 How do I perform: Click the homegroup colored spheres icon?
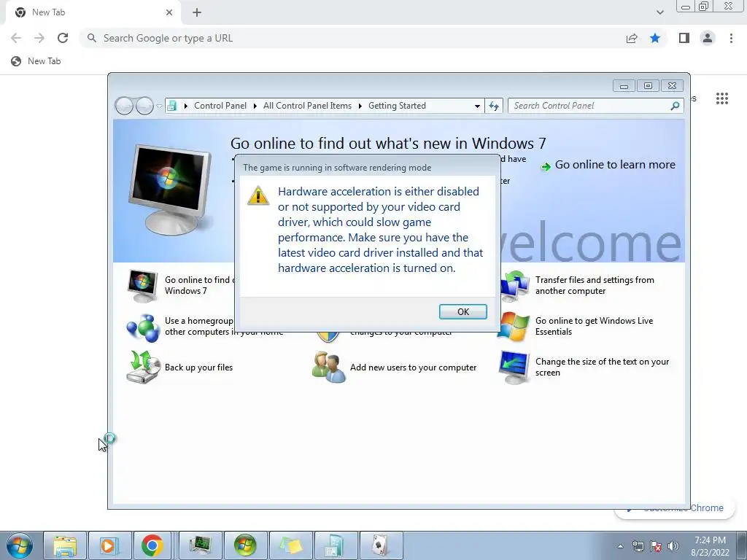143,327
